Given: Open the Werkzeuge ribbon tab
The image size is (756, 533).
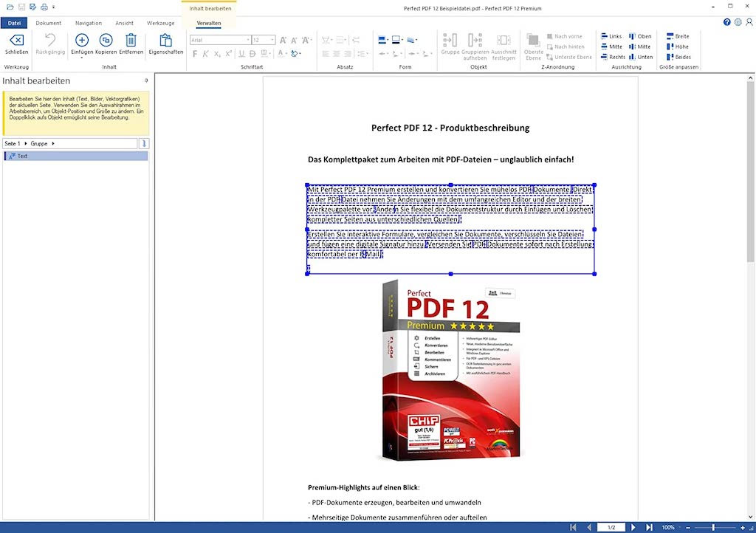Looking at the screenshot, I should (x=160, y=23).
